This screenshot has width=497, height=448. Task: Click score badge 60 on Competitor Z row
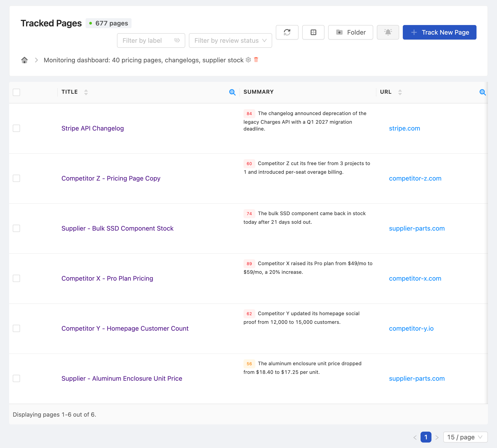click(249, 164)
